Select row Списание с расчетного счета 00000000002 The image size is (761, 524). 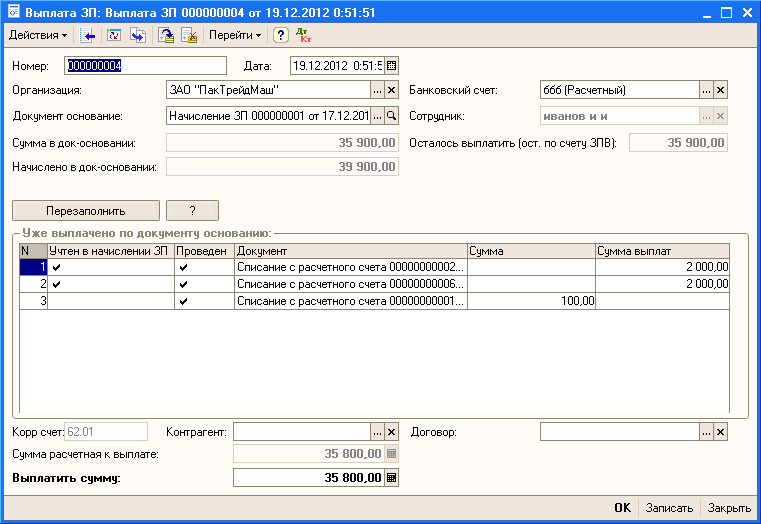350,267
